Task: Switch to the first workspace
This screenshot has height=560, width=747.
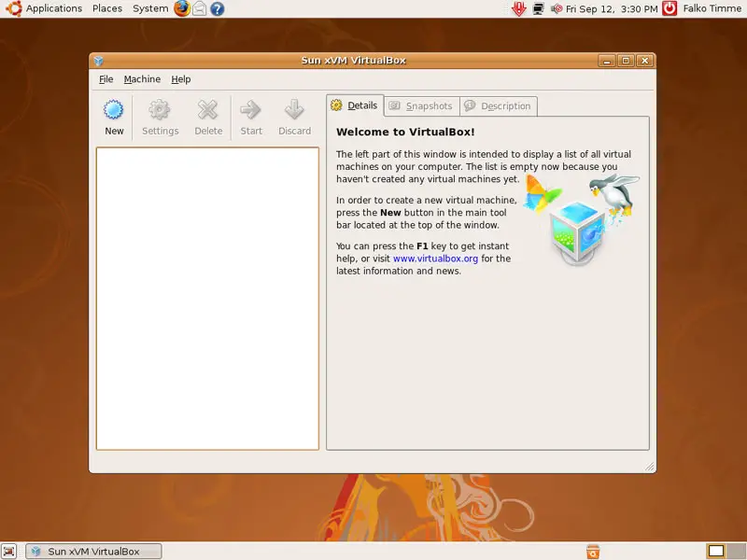Action: (715, 551)
